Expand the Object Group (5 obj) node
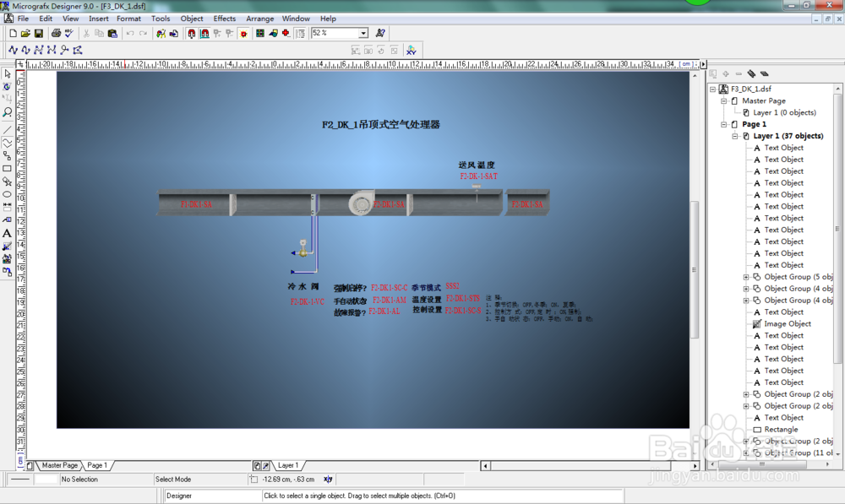Viewport: 845px width, 504px height. click(746, 277)
